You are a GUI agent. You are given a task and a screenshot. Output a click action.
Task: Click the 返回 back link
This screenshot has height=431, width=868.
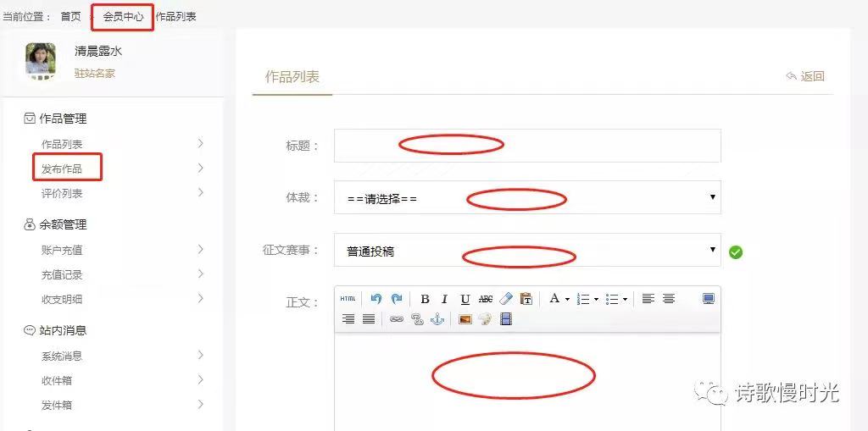click(805, 76)
